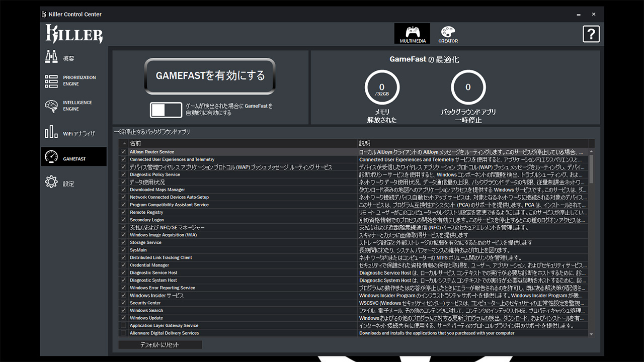Switch to Multimedia gamepad profile

(413, 34)
